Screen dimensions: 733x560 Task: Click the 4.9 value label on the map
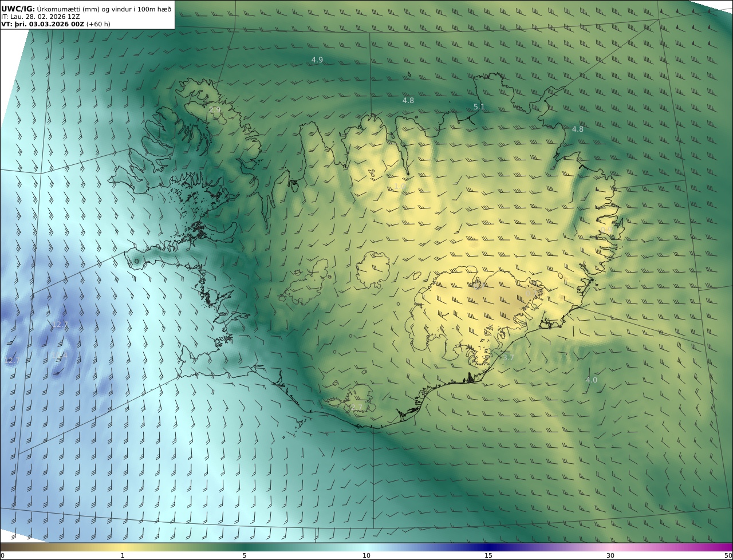(x=317, y=60)
